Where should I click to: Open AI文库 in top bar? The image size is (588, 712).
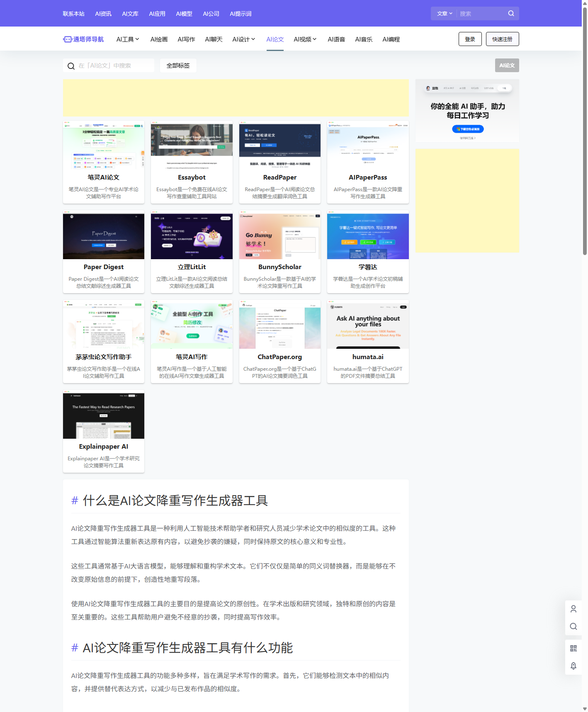click(130, 14)
